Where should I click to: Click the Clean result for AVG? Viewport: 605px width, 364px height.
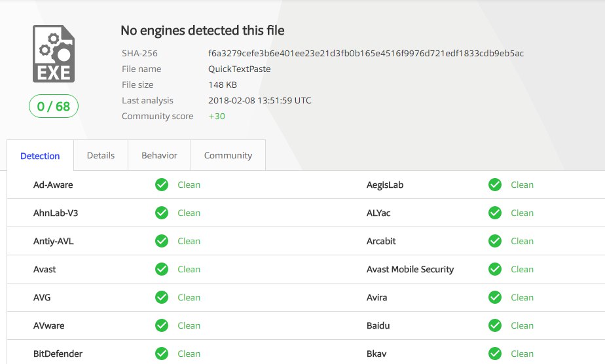point(189,297)
